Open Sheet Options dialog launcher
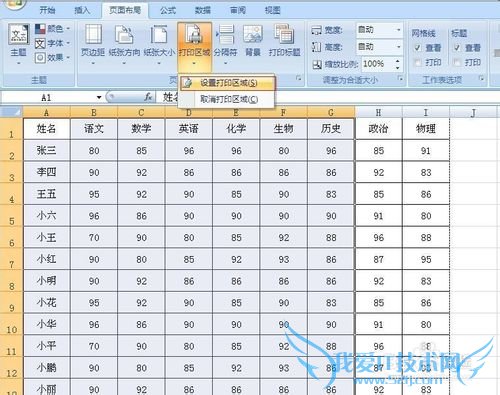500x395 pixels. [481, 79]
